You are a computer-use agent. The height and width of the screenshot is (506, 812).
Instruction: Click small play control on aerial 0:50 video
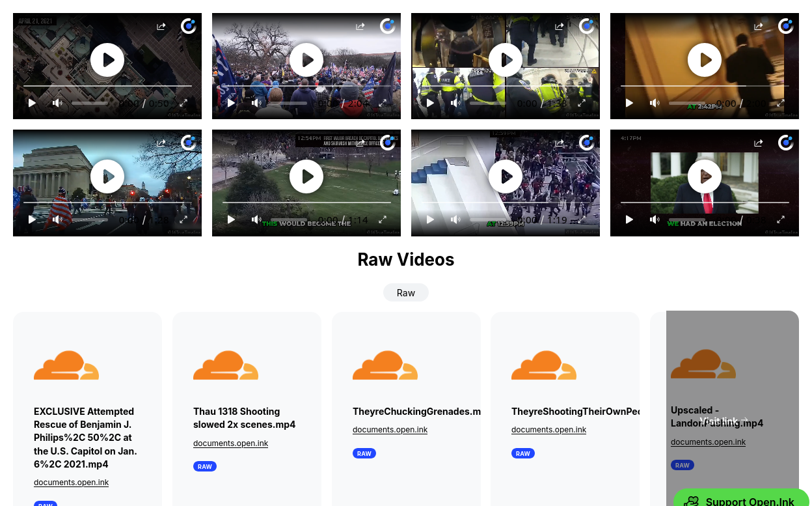32,103
